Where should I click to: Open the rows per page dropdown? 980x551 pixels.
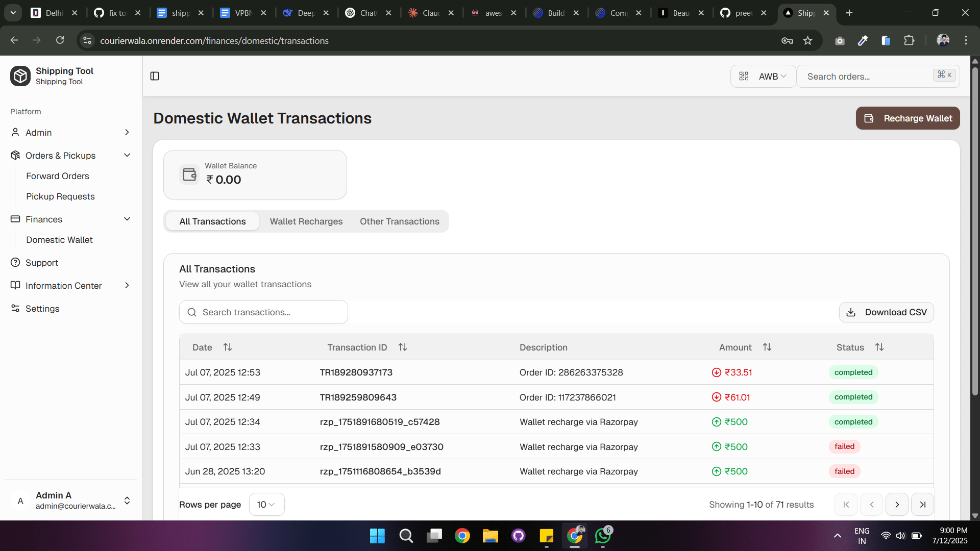pyautogui.click(x=266, y=505)
